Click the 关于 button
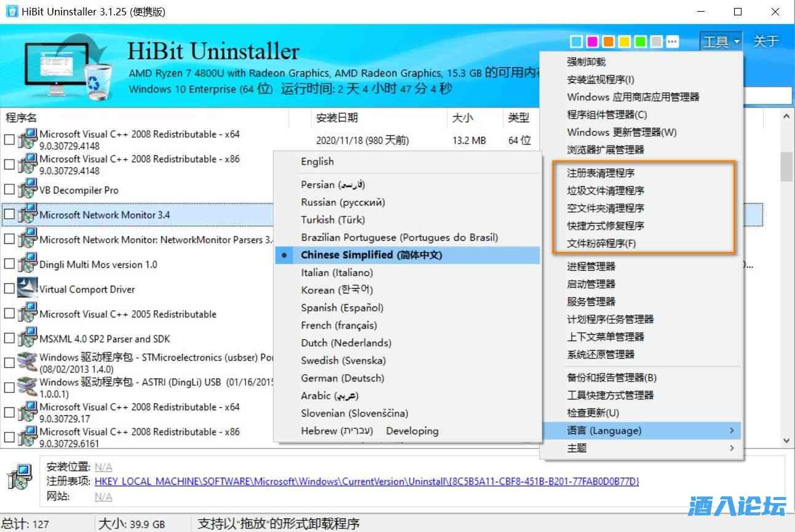This screenshot has width=795, height=532. 765,42
